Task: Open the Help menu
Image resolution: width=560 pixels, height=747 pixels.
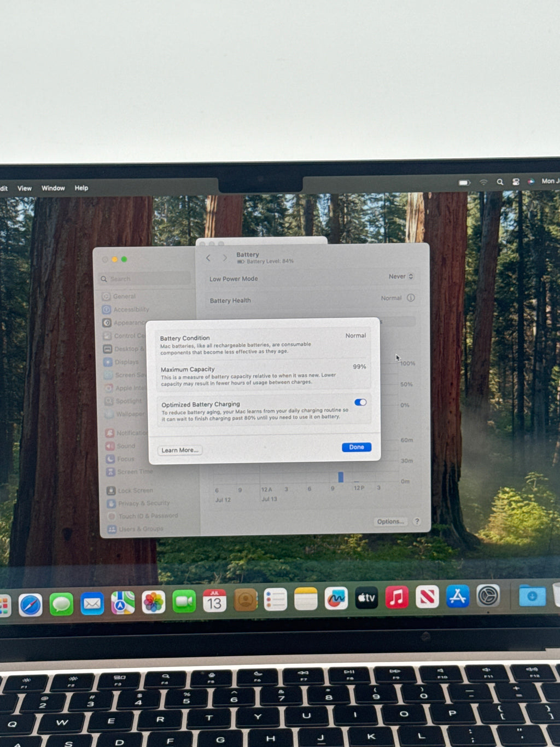Action: click(x=81, y=188)
